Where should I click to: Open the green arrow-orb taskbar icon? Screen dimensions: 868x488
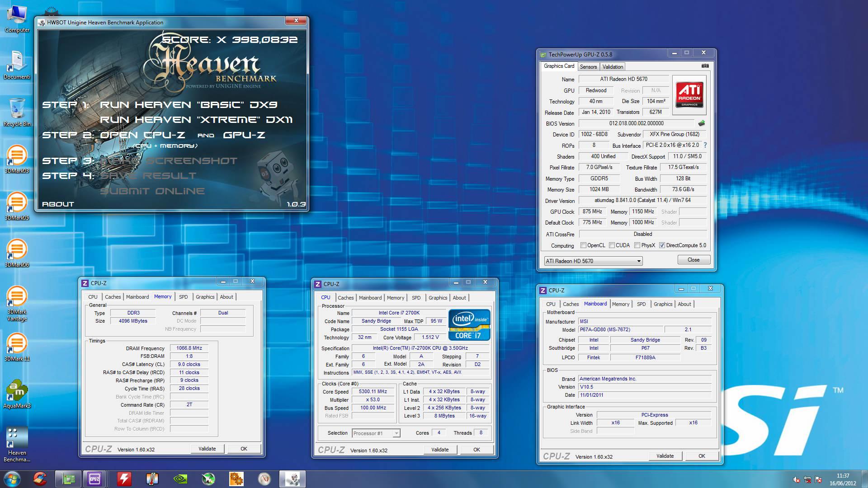point(208,479)
